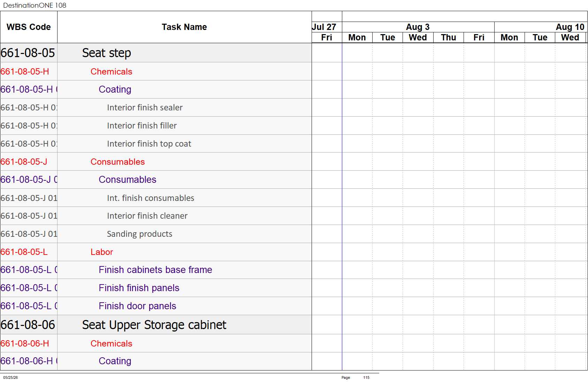
Task: Select the Finish door panels task
Action: 137,306
